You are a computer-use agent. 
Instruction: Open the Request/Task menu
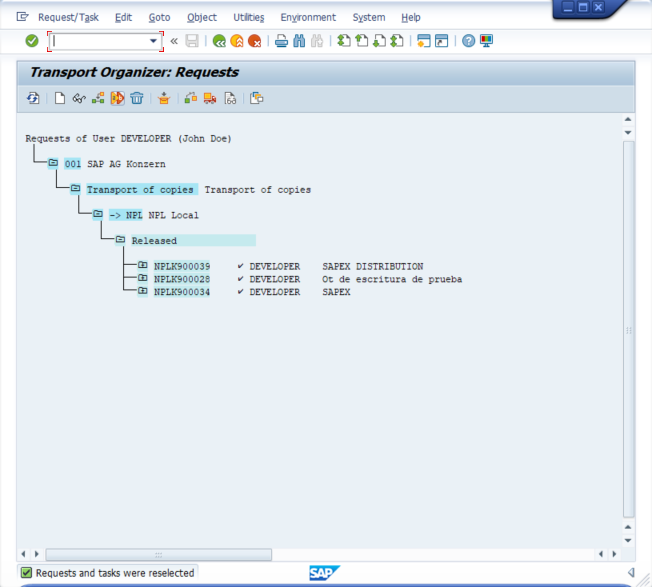68,17
